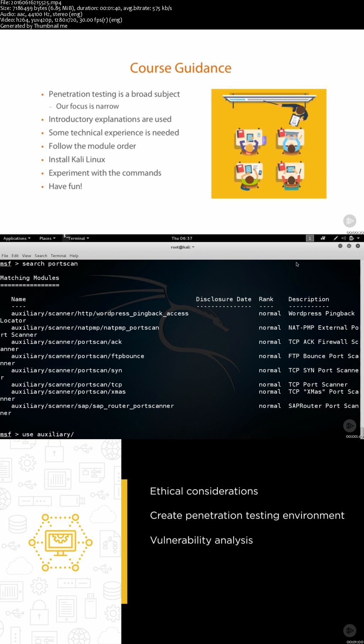Click the Thu 06:37 clock
This screenshot has height=644, width=364.
(x=182, y=238)
